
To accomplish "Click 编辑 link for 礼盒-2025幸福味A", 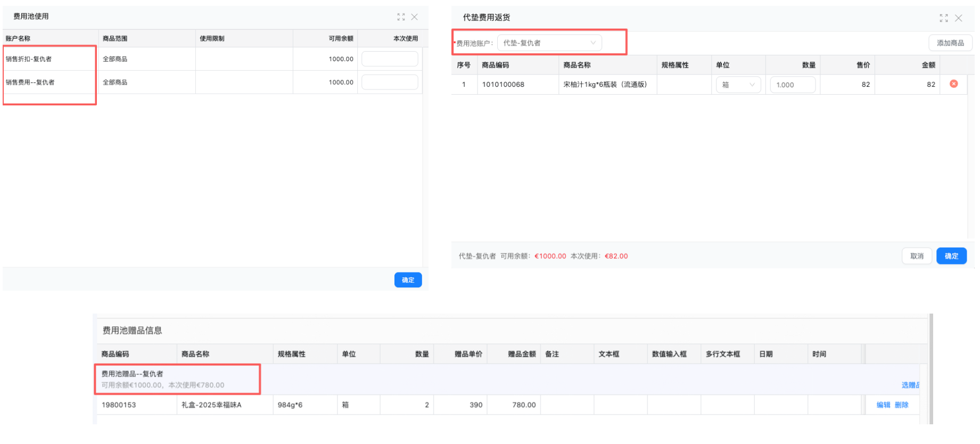I will tap(884, 405).
